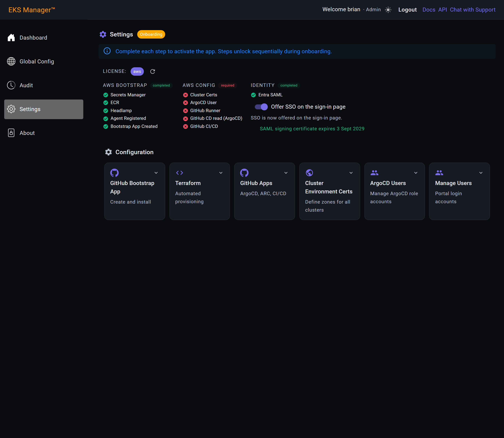Expand the Terraform card chevron
This screenshot has height=438, width=504.
(x=221, y=173)
